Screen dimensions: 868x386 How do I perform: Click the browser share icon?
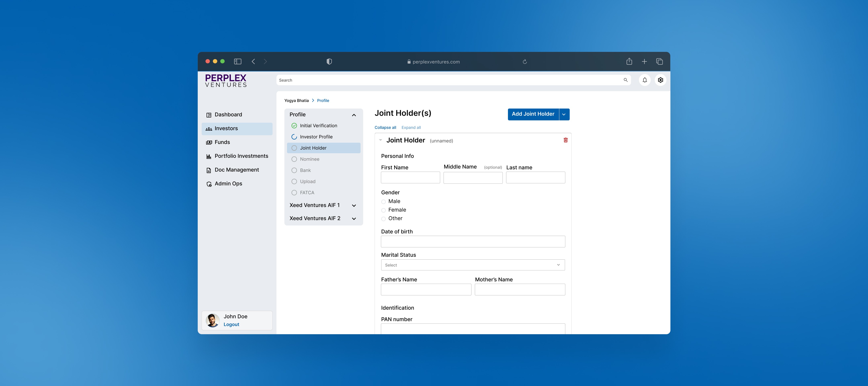pyautogui.click(x=629, y=61)
